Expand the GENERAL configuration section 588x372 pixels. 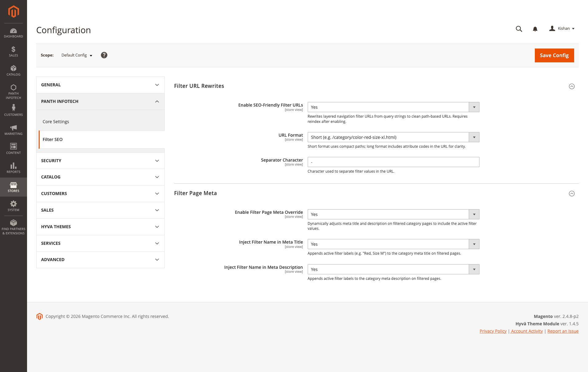[x=100, y=85]
